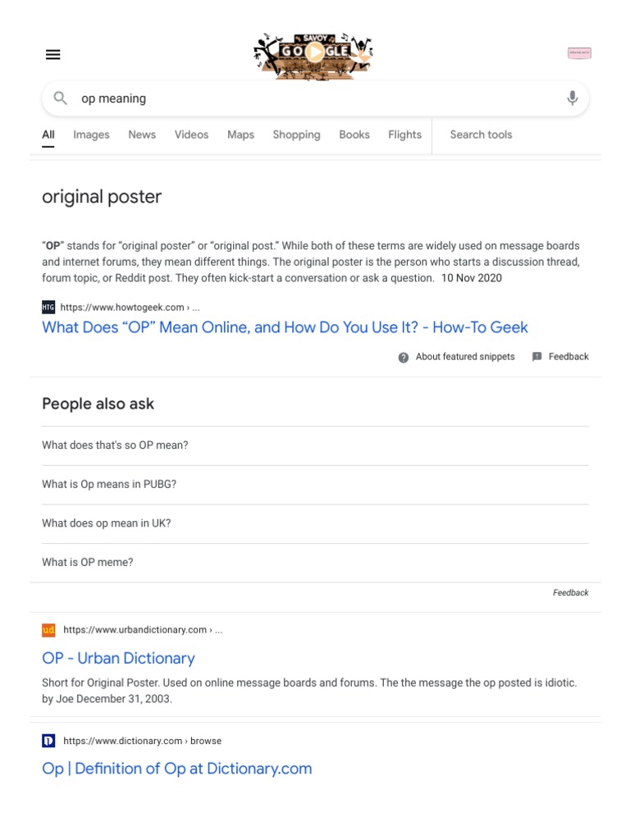Switch to the Images tab
Screen dimensions: 630x840
coord(91,135)
